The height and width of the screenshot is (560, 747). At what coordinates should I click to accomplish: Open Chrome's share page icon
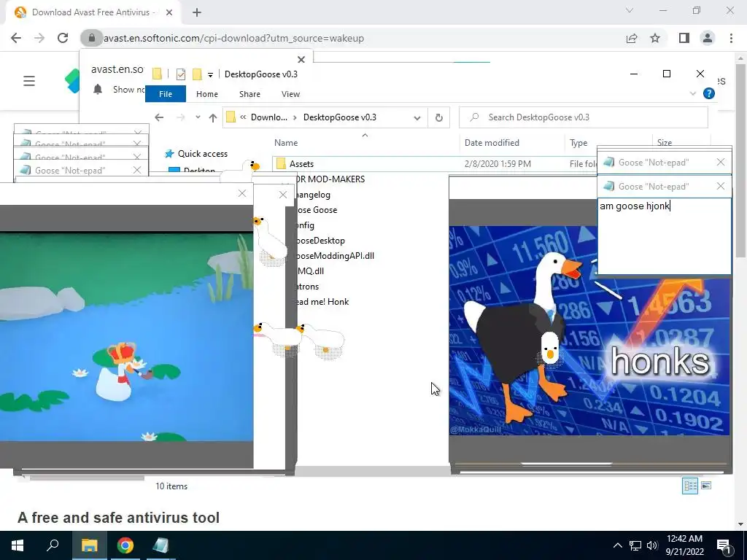click(x=632, y=38)
